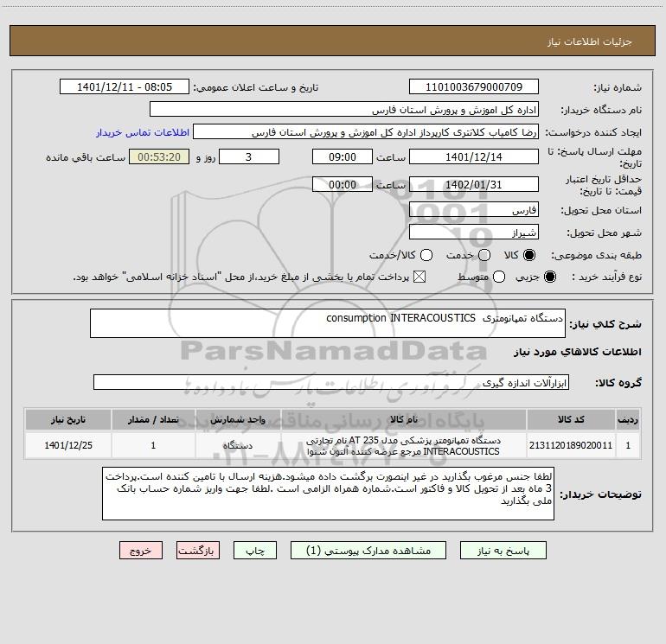Click the دستگاه unit cell
Viewport: 666px width, 644px height.
point(238,445)
